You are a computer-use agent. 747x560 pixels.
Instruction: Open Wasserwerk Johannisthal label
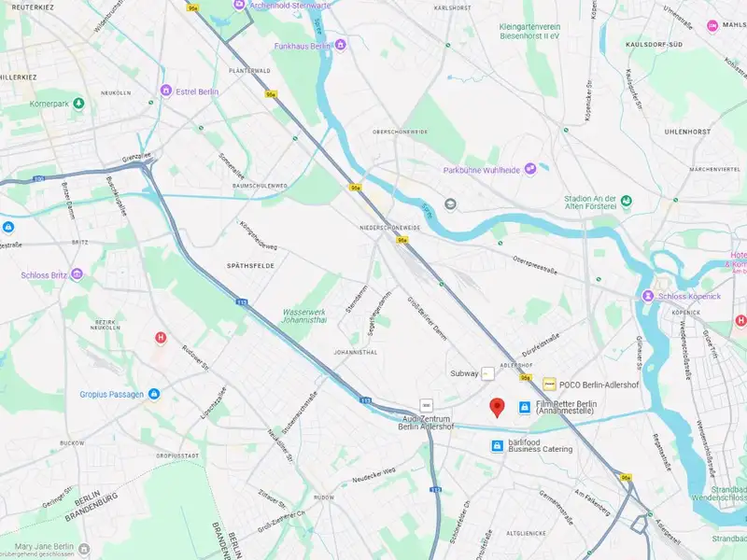click(x=304, y=315)
